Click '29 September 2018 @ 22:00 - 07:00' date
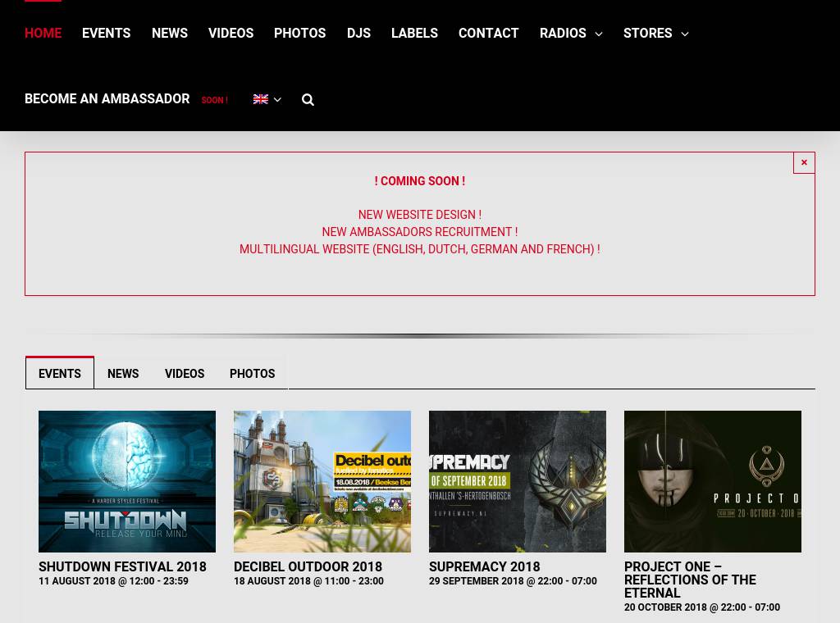840x623 pixels. tap(513, 581)
